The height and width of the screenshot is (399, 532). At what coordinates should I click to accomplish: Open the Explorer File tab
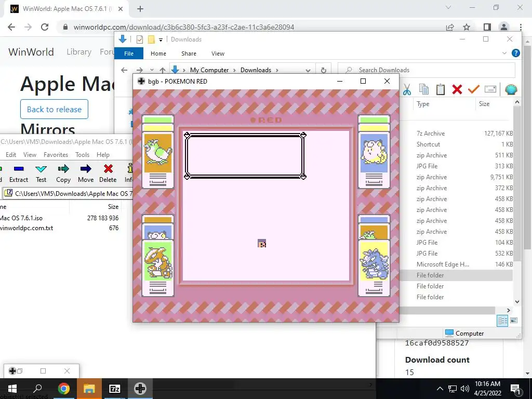click(x=129, y=54)
